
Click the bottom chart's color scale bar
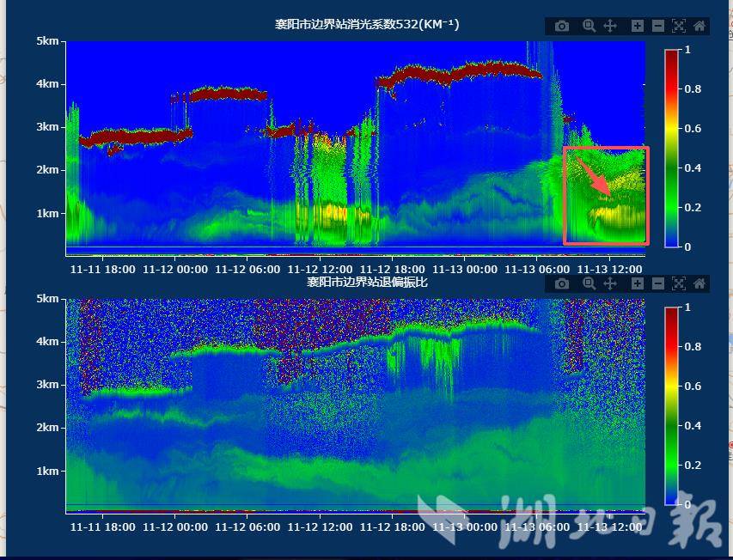tap(671, 405)
